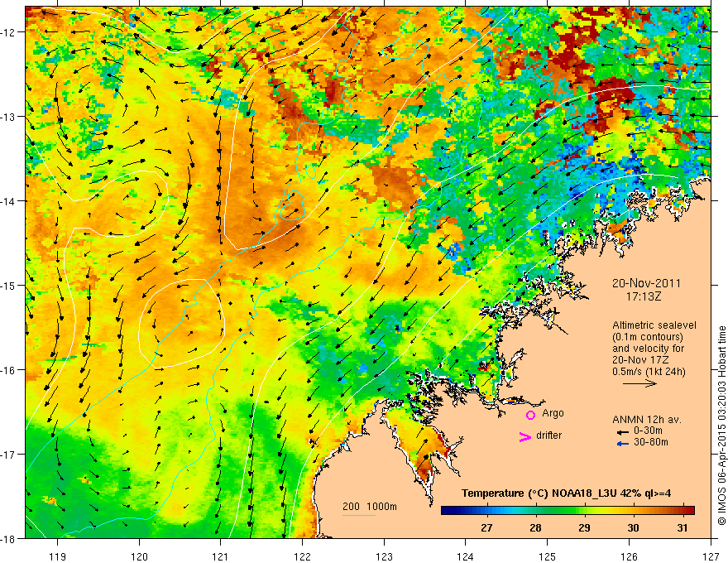This screenshot has height=563, width=728.
Task: Click the magenta Argo circle symbol
Action: 530,415
